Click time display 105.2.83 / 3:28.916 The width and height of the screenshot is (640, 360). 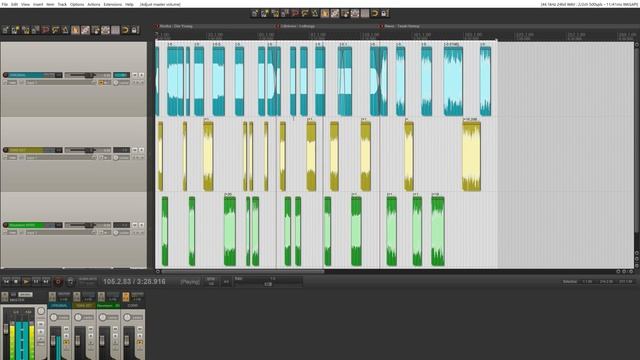click(x=134, y=281)
